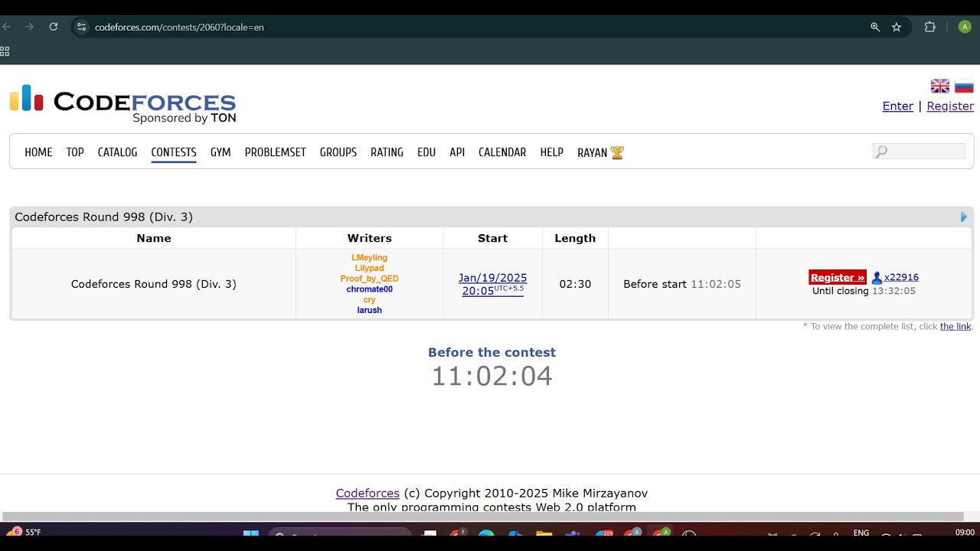980x551 pixels.
Task: Open the 55°F weather widget in the taskbar
Action: point(24,532)
